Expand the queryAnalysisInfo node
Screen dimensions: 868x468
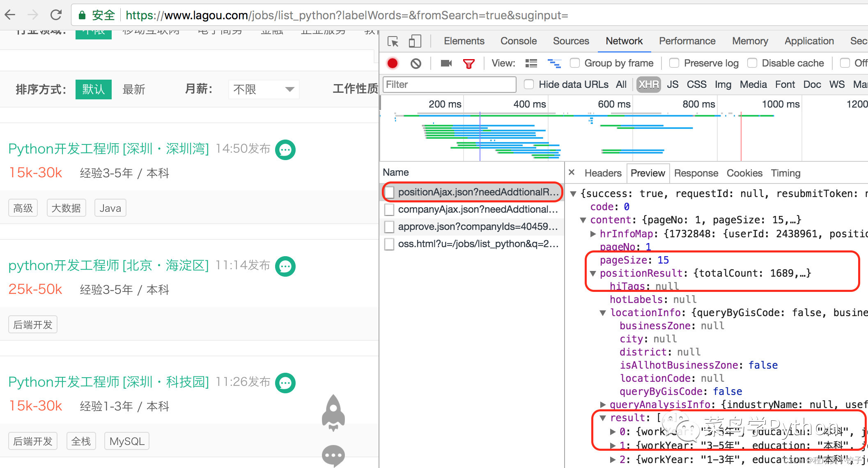[x=603, y=405]
